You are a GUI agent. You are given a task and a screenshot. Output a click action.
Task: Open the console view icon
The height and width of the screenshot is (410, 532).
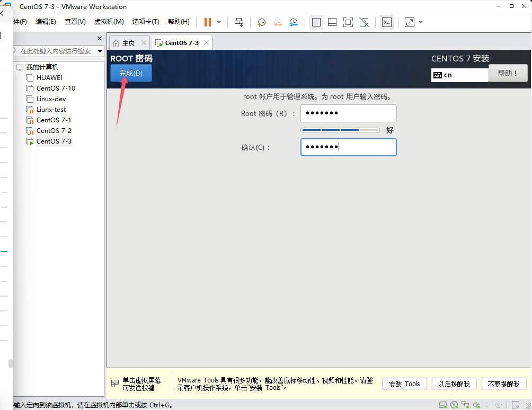(387, 22)
